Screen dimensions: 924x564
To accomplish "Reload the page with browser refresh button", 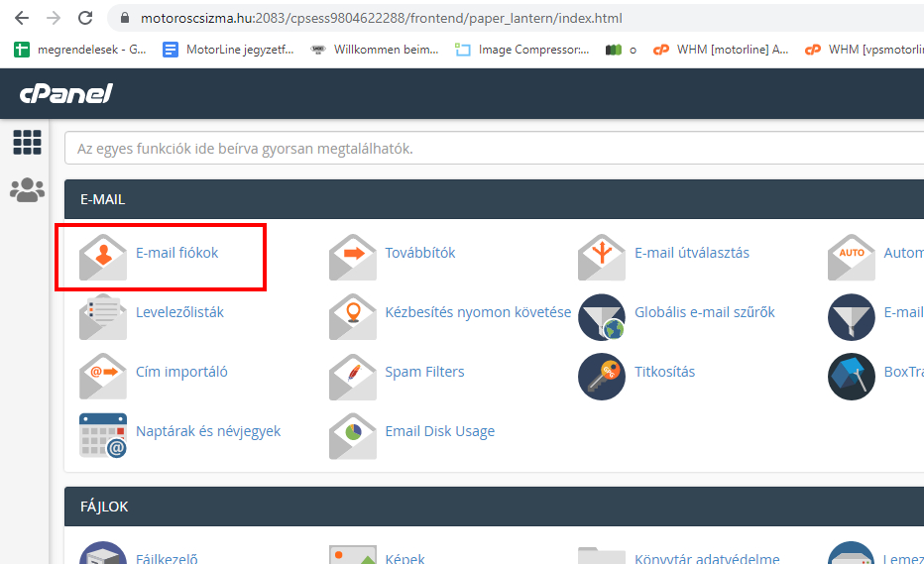I will coord(85,18).
